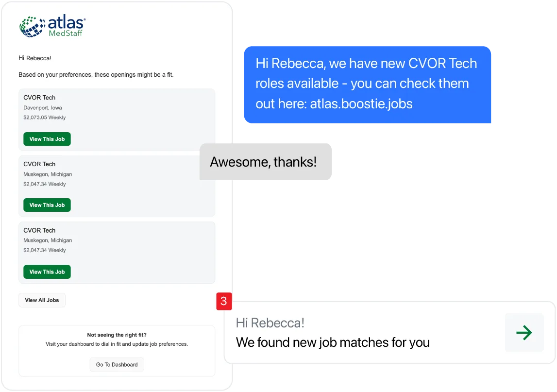The image size is (557, 392).
Task: Click the CVOR Tech title in the last Muskegon card
Action: (39, 230)
